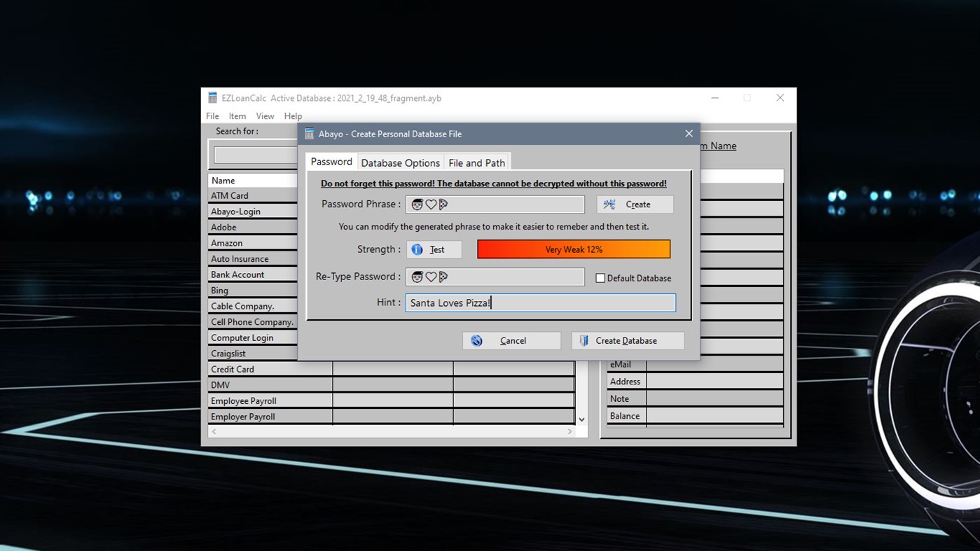Viewport: 980px width, 551px height.
Task: Click the Create Database button
Action: click(x=628, y=340)
